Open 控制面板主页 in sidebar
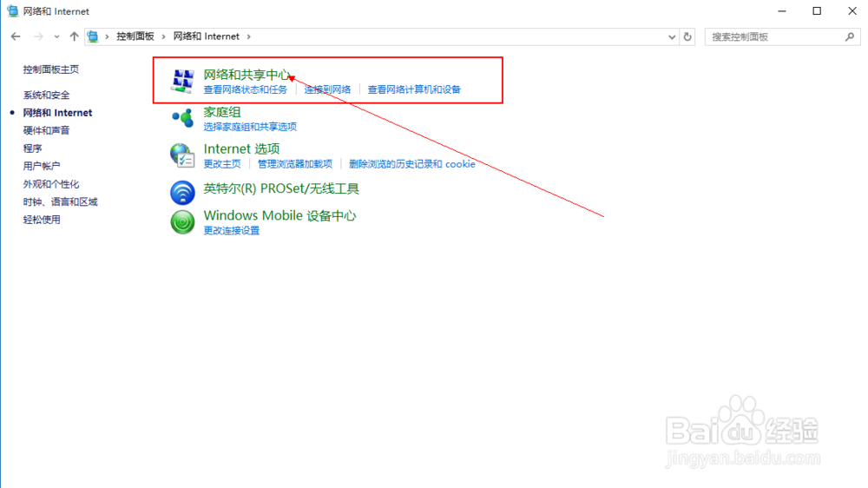Image resolution: width=868 pixels, height=488 pixels. [x=51, y=69]
